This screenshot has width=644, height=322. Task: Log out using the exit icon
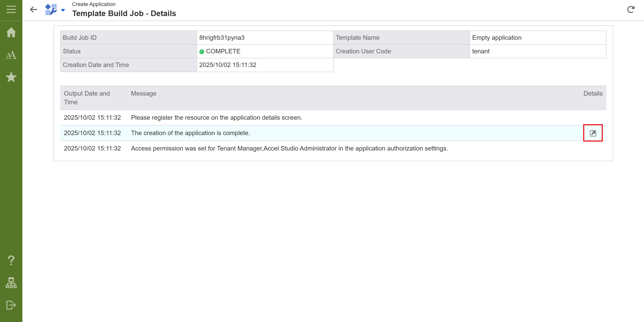pyautogui.click(x=11, y=305)
